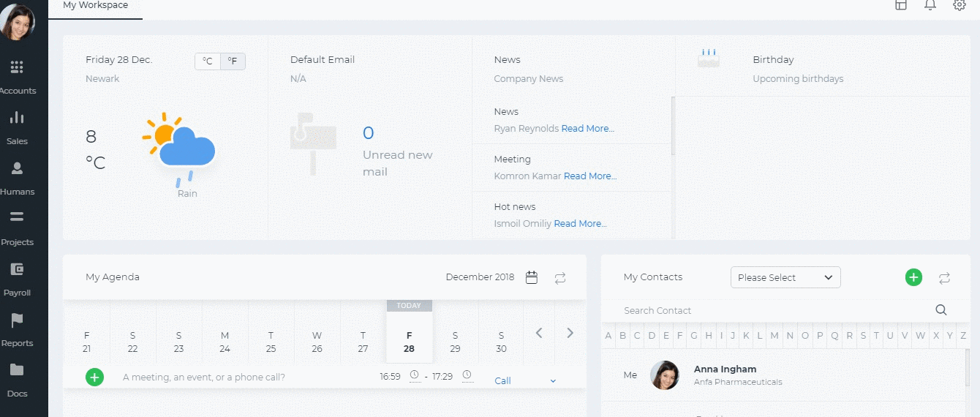Open the Sales chart icon in the sidebar

click(x=17, y=118)
